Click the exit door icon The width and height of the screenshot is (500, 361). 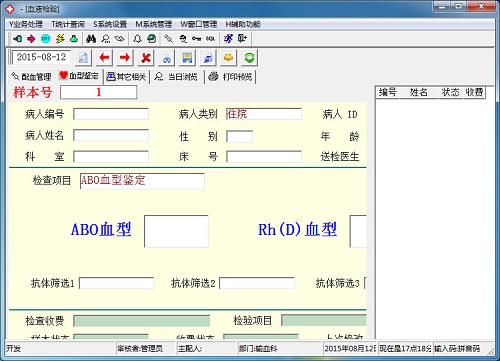242,39
